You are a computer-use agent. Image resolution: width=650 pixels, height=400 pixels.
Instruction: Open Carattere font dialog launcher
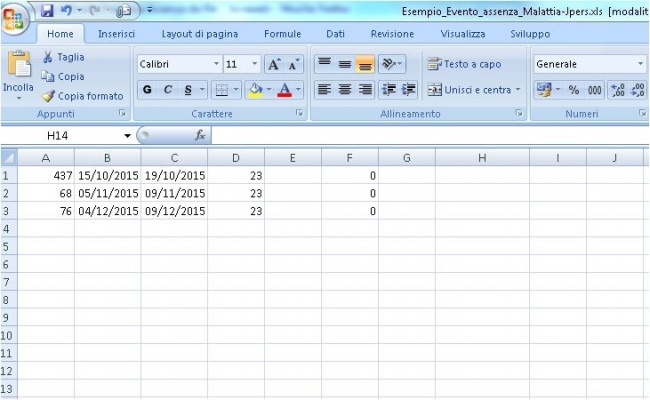(299, 113)
